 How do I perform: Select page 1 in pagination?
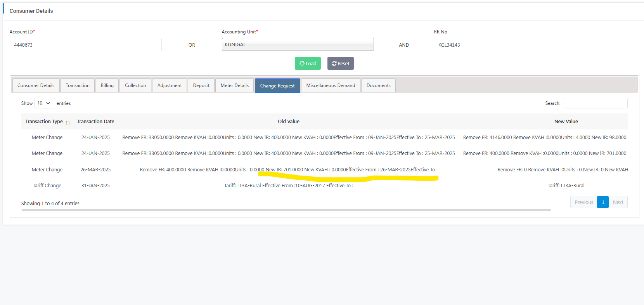(x=603, y=202)
